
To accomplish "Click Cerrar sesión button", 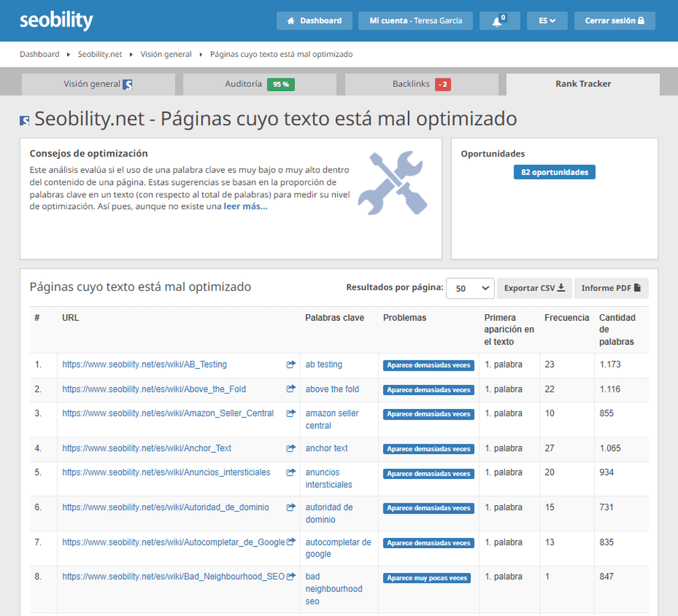I will pyautogui.click(x=615, y=21).
